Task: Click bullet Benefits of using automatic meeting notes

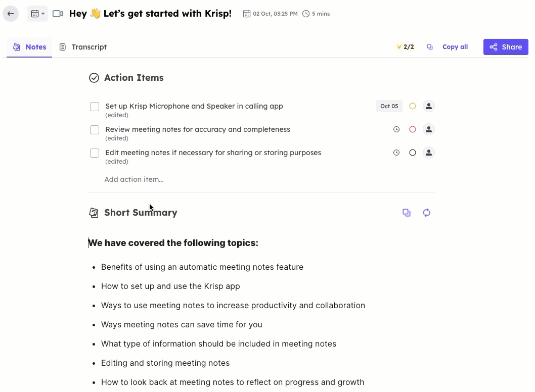Action: [x=202, y=267]
